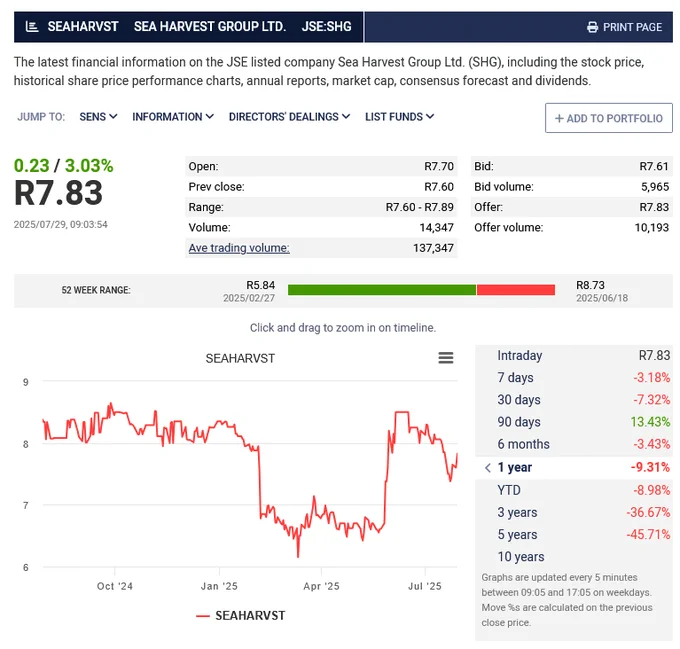This screenshot has width=680, height=649.
Task: Click the R7.83 current price
Action: click(58, 193)
